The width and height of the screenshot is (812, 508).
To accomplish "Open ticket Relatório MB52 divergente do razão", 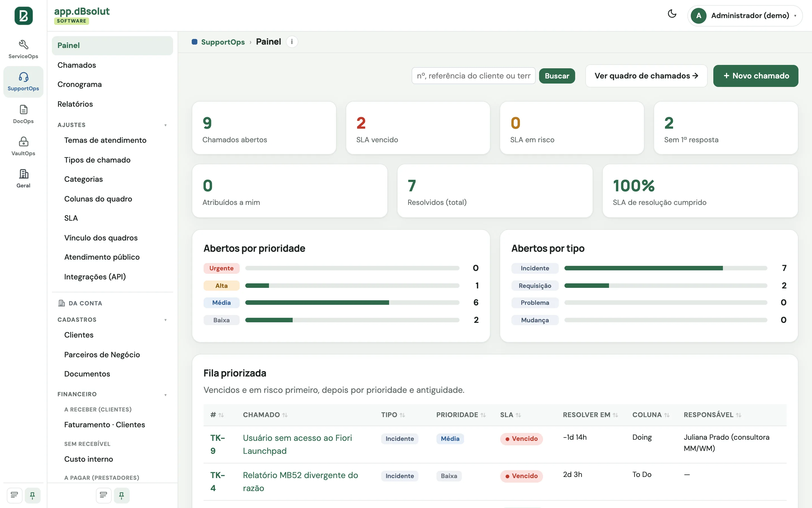I will [x=300, y=481].
